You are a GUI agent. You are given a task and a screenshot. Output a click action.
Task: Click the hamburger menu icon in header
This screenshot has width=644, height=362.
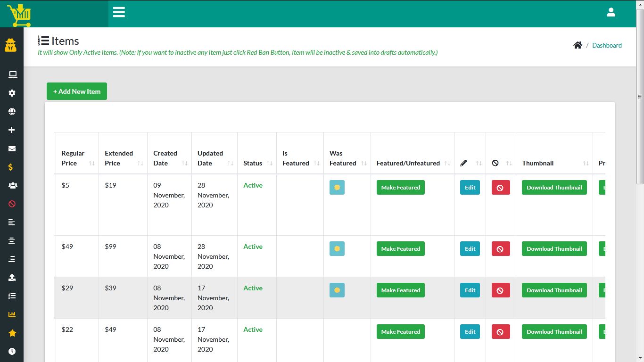click(x=119, y=12)
